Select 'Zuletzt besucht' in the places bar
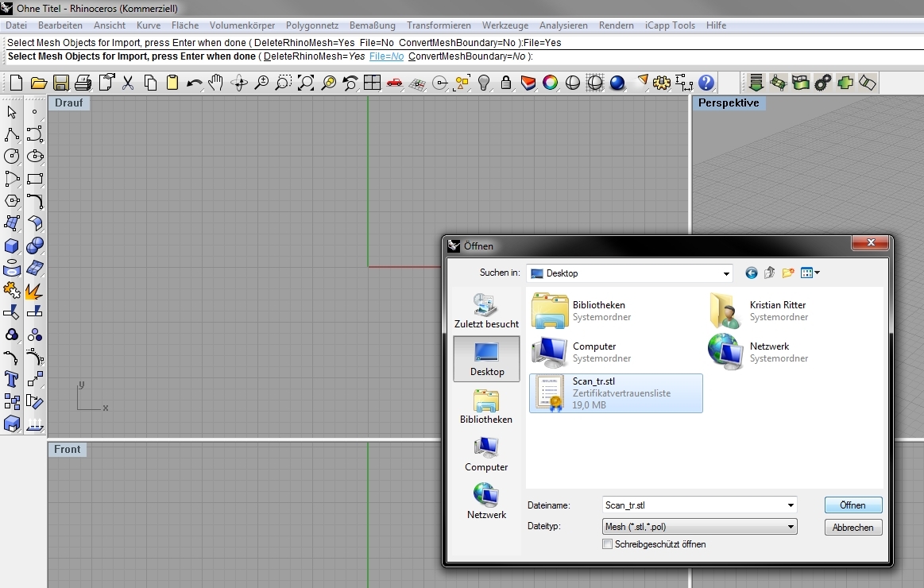The width and height of the screenshot is (924, 588). pyautogui.click(x=486, y=311)
